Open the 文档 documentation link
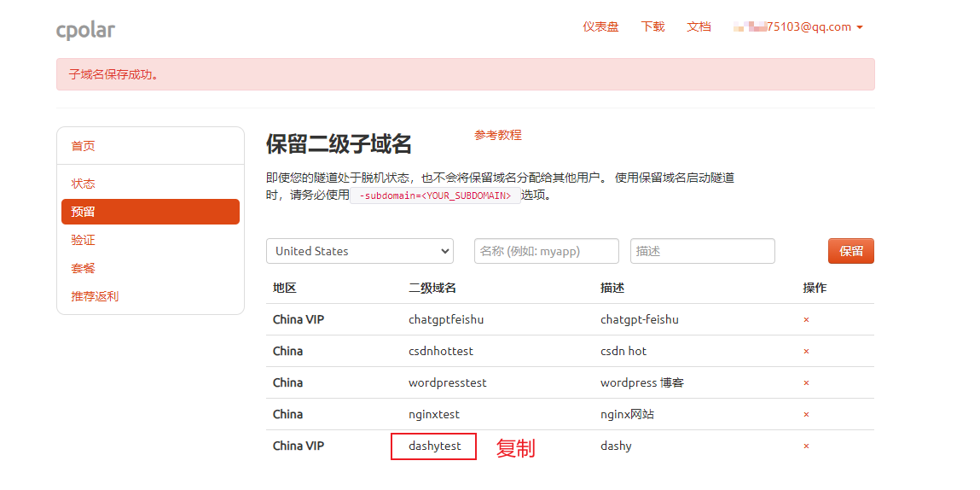This screenshot has width=980, height=490. point(699,27)
